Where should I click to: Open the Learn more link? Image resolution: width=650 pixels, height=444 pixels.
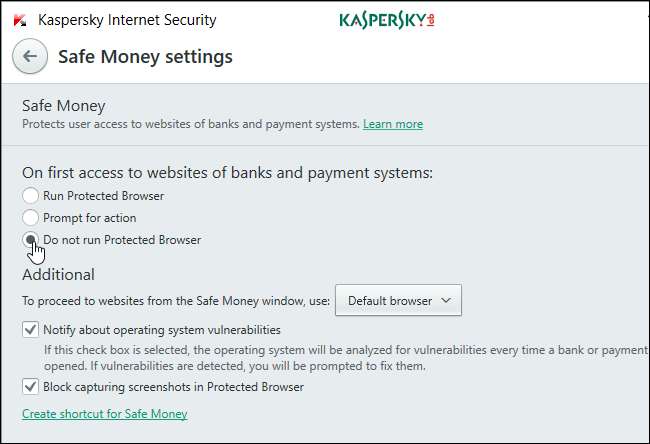point(393,124)
